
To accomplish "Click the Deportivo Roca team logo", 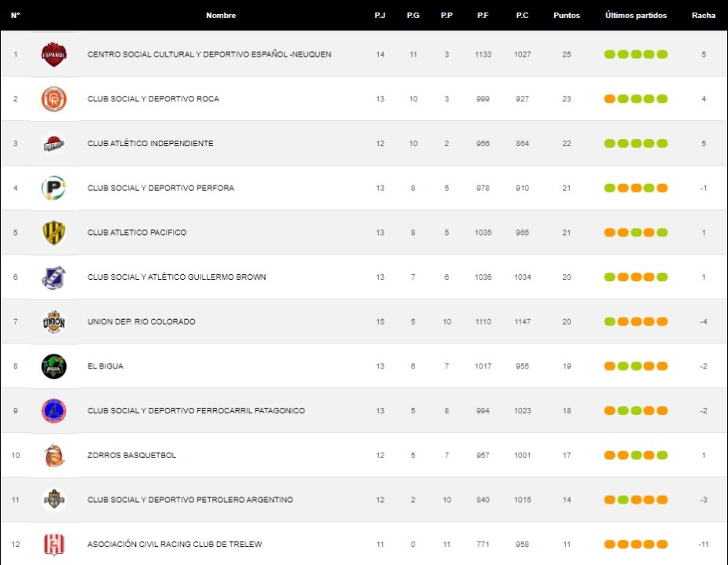I will click(x=53, y=99).
